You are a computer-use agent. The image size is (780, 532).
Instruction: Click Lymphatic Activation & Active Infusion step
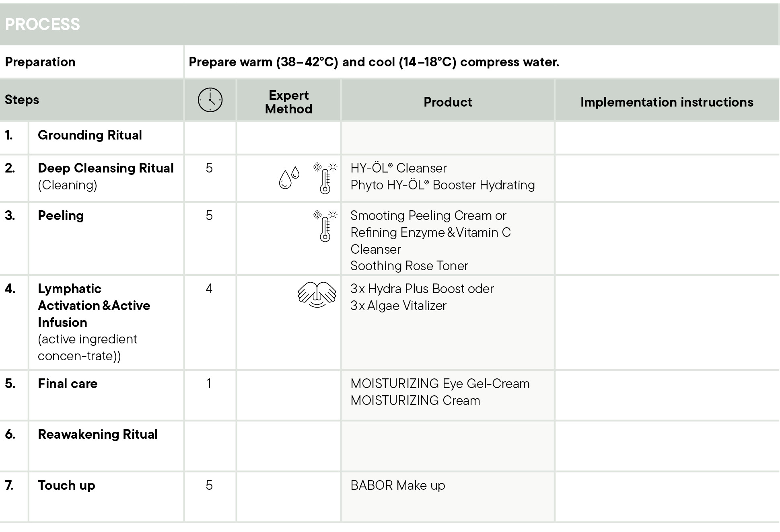point(94,306)
